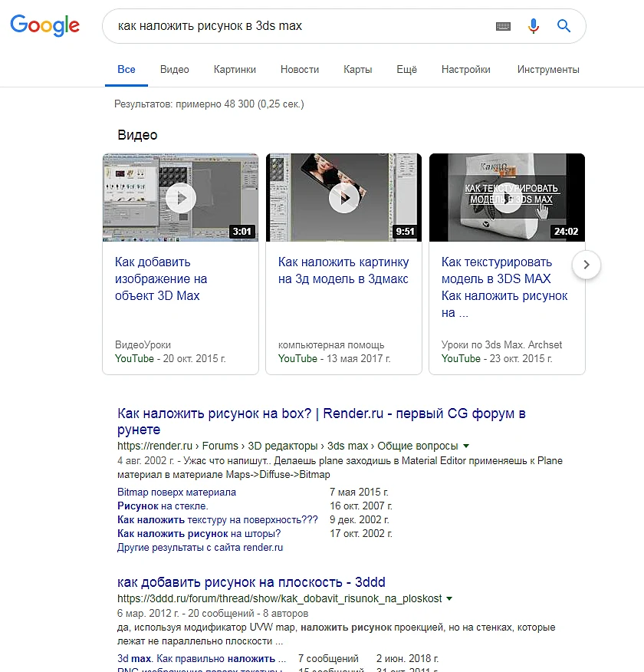Open "как добавить рисунок на плоскость - 3ddd"
The width and height of the screenshot is (644, 672).
251,582
